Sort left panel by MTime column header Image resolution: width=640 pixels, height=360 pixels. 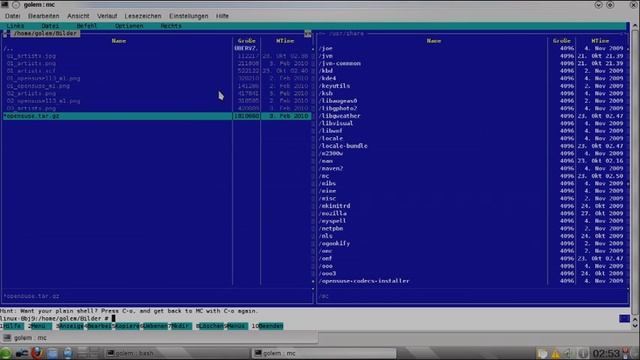(285, 41)
